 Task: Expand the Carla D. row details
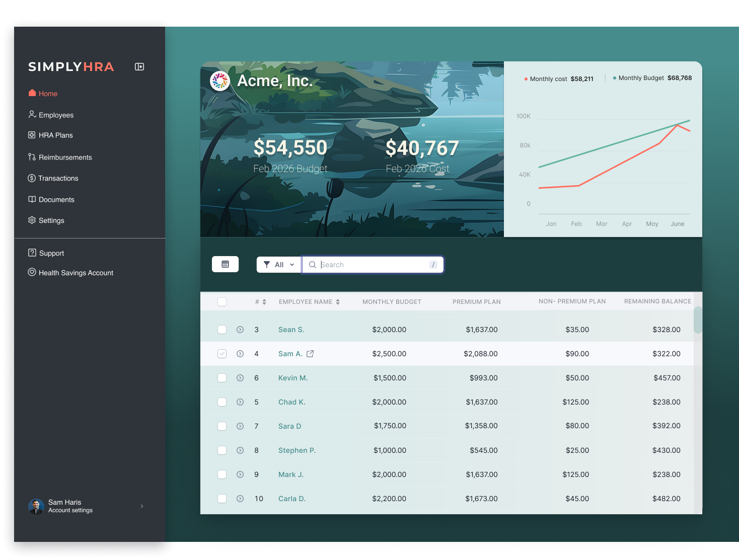pos(240,499)
